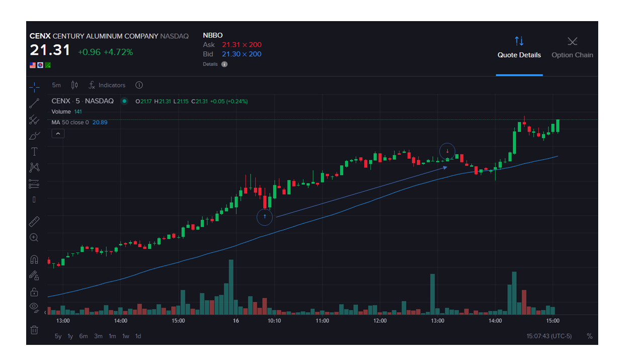Screen dimensions: 644x362
Task: Click the US flag icon under the price
Action: click(x=33, y=65)
